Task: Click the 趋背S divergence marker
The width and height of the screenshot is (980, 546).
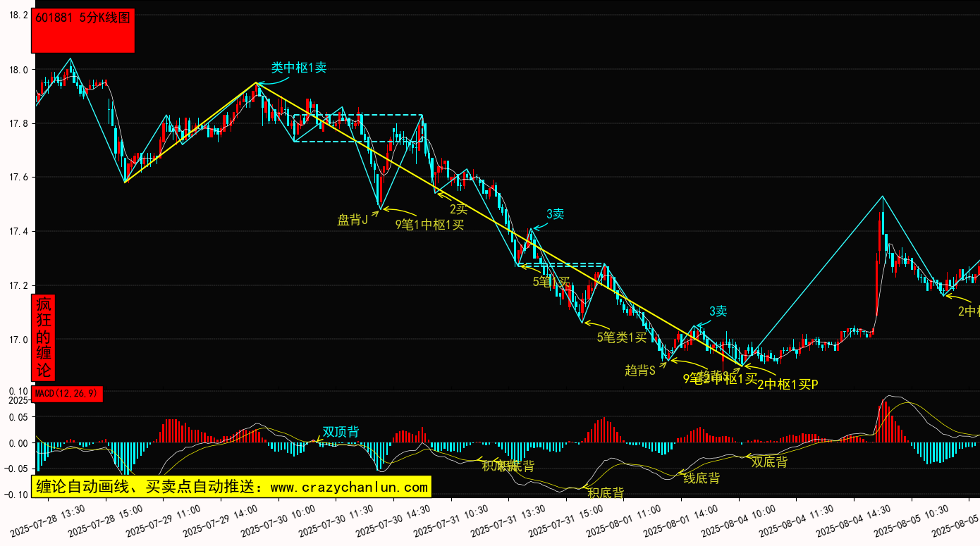Action: 640,370
